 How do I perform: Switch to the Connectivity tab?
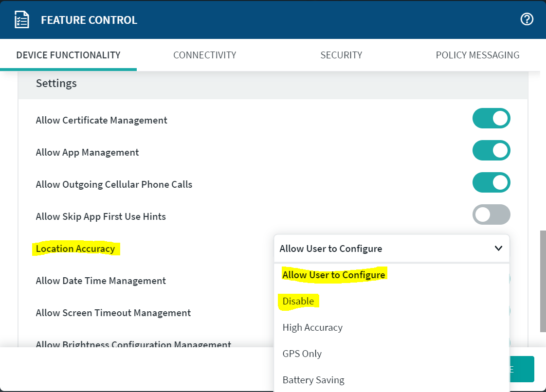(x=204, y=55)
